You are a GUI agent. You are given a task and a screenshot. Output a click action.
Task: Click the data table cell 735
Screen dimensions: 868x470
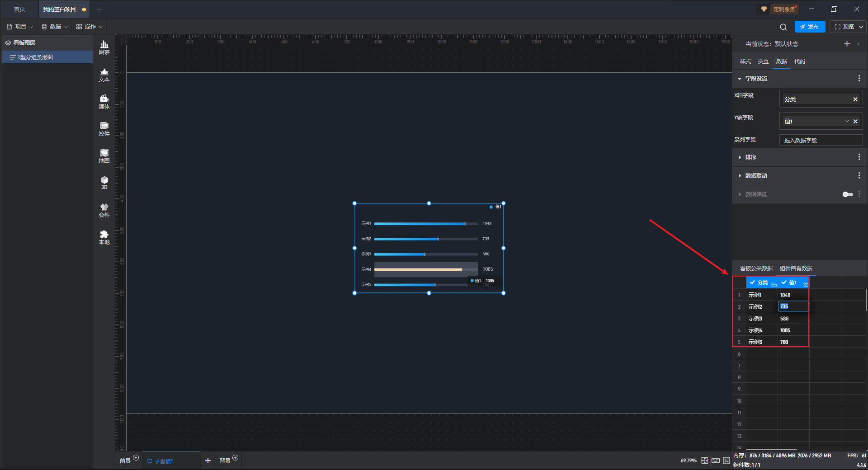[x=793, y=306]
